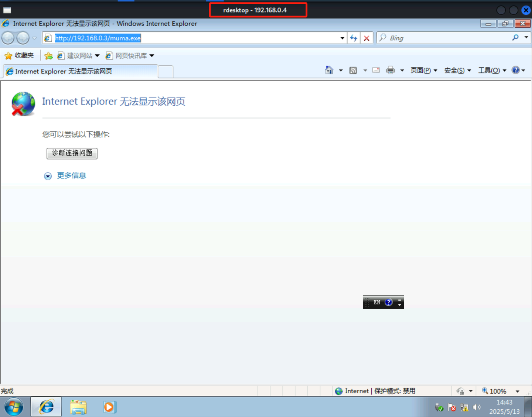The height and width of the screenshot is (417, 532).
Task: Click the 更多信息 link text
Action: coord(71,175)
